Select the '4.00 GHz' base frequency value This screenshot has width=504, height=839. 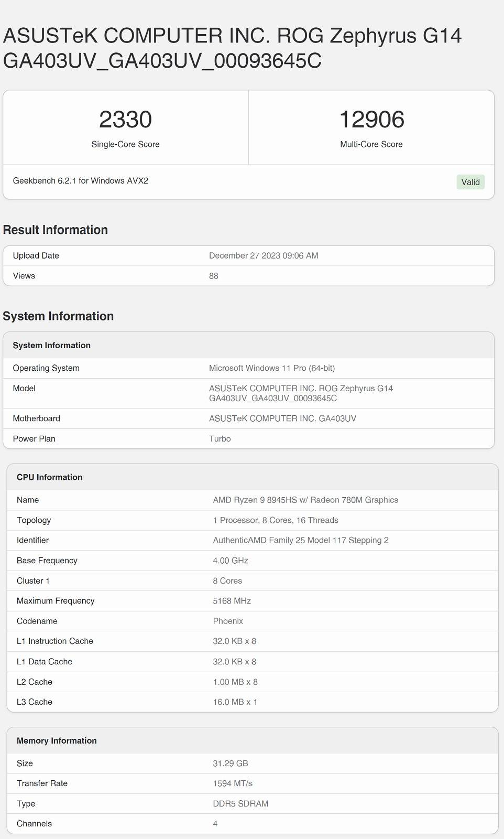(231, 561)
